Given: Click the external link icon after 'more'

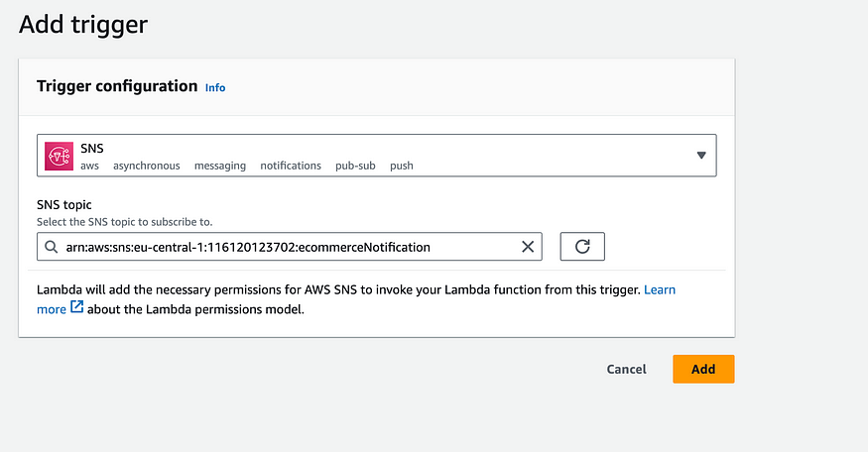Looking at the screenshot, I should click(x=77, y=308).
